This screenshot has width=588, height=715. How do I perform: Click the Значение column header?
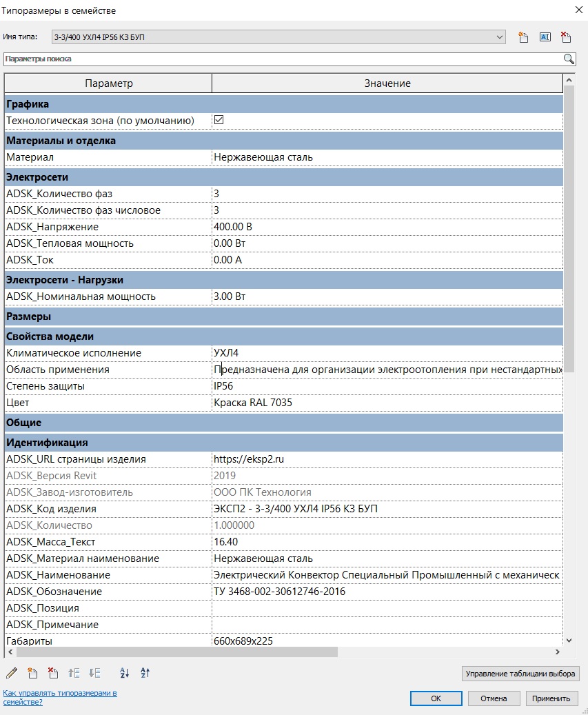coord(387,83)
